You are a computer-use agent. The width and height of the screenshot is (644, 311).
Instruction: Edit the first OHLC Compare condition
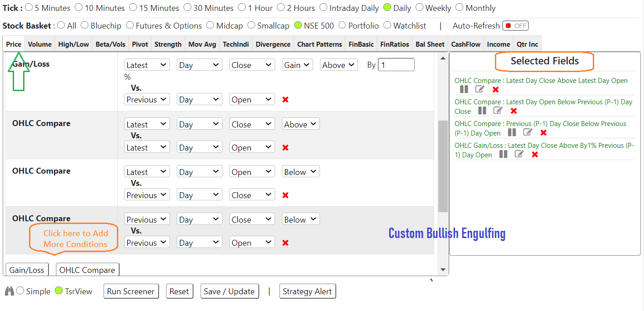[480, 89]
